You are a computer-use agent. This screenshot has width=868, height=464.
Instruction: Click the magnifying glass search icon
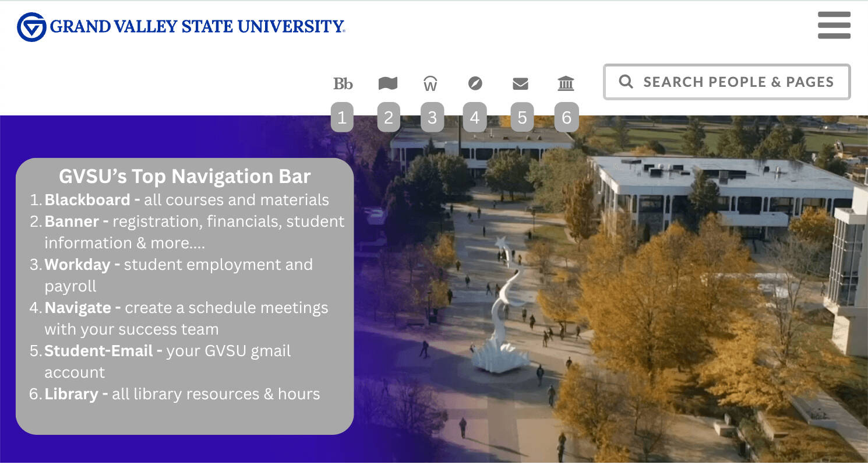tap(626, 82)
